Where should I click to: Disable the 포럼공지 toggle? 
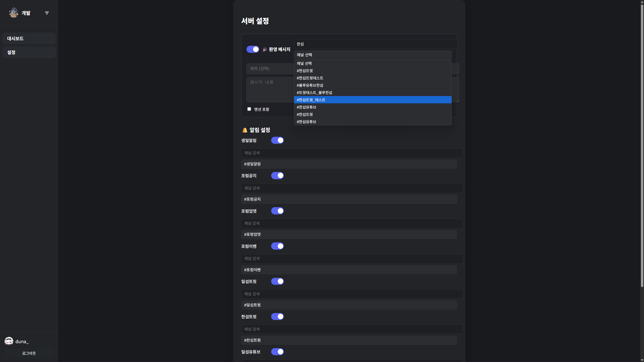[277, 176]
